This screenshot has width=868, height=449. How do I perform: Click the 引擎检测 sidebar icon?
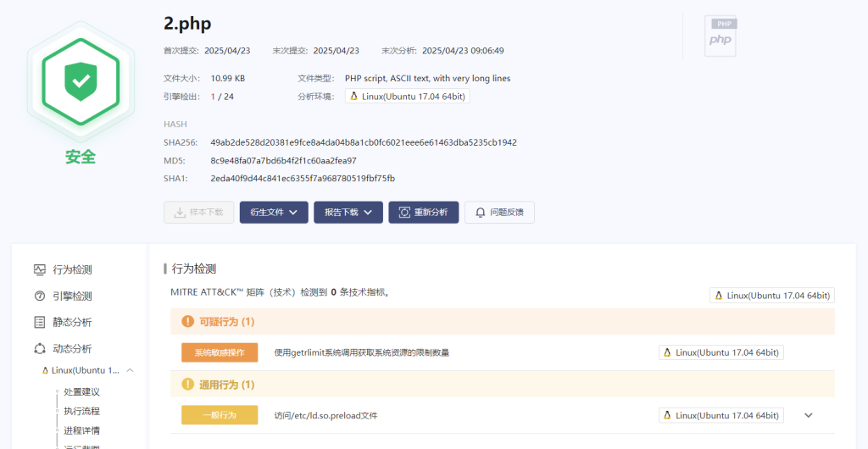point(39,296)
